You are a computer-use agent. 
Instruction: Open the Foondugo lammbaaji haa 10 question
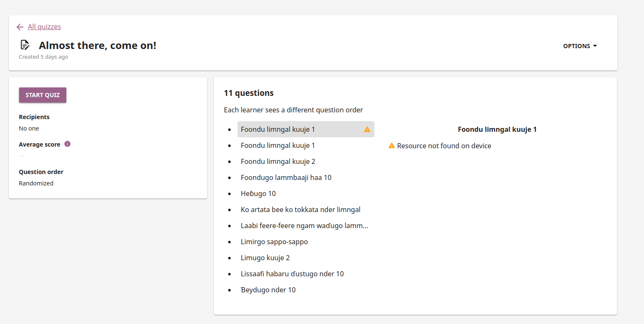pos(306,177)
